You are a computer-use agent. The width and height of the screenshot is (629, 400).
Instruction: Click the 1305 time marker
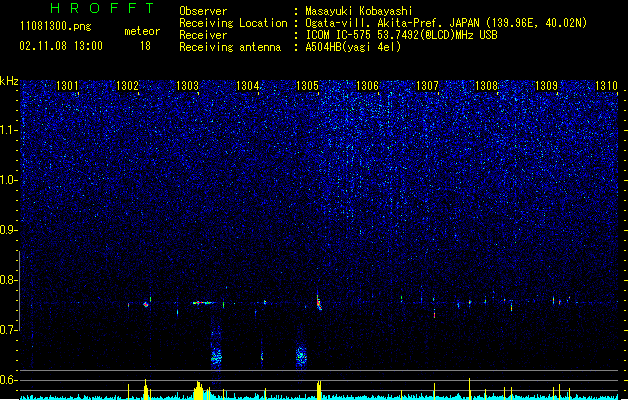point(307,86)
